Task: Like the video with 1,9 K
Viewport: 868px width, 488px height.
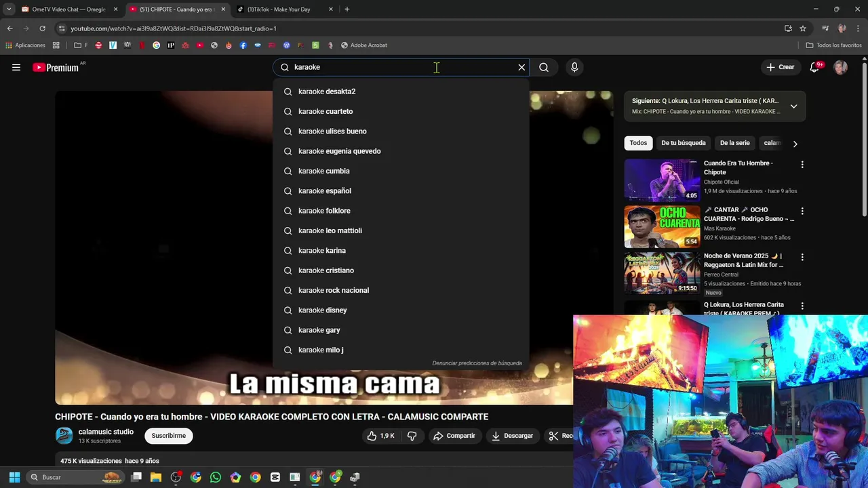Action: (x=381, y=436)
